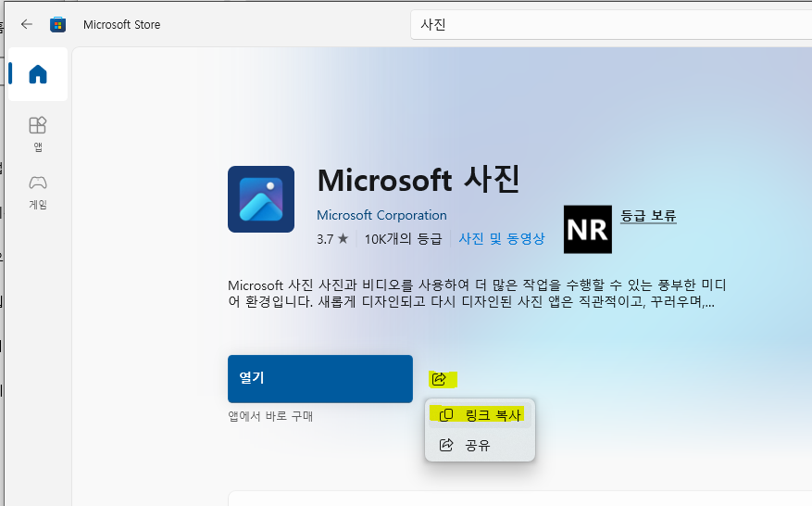Click the Microsoft 사진 app icon
Viewport: 812px width, 506px height.
[261, 199]
